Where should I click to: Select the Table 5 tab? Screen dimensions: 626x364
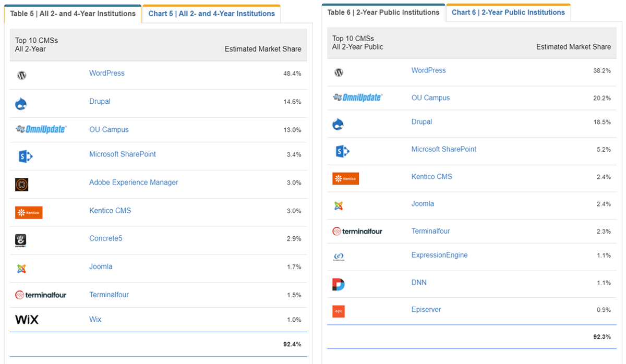pyautogui.click(x=73, y=14)
